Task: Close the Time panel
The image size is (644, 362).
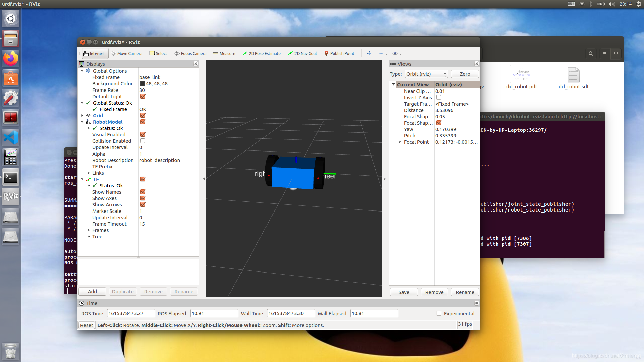Action: point(477,303)
